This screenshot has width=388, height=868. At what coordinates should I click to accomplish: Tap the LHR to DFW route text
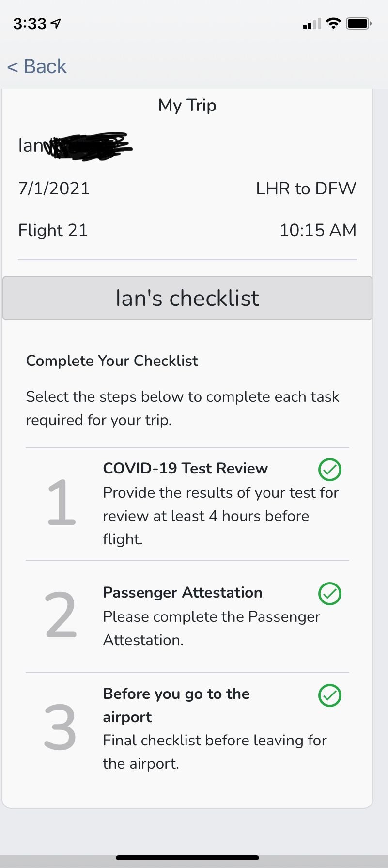pos(306,189)
